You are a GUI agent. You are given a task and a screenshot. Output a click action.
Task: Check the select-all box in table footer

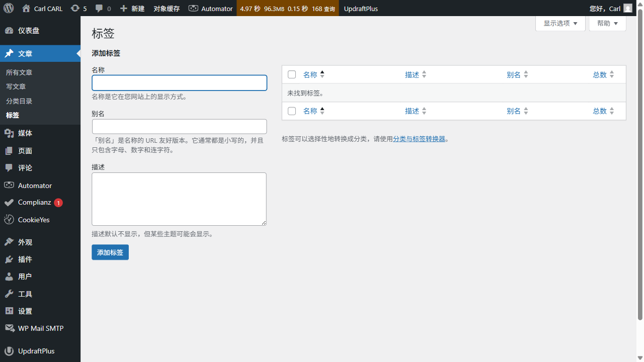click(x=292, y=111)
